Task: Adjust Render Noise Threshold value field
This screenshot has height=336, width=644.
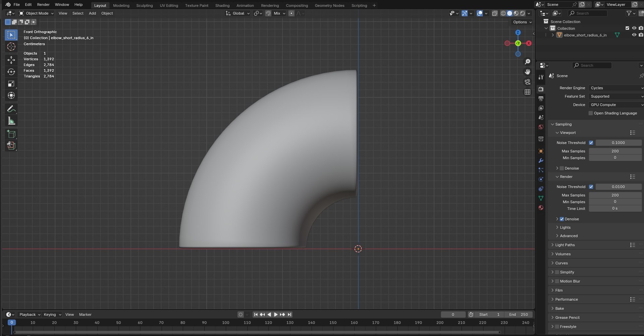Action: tap(618, 187)
